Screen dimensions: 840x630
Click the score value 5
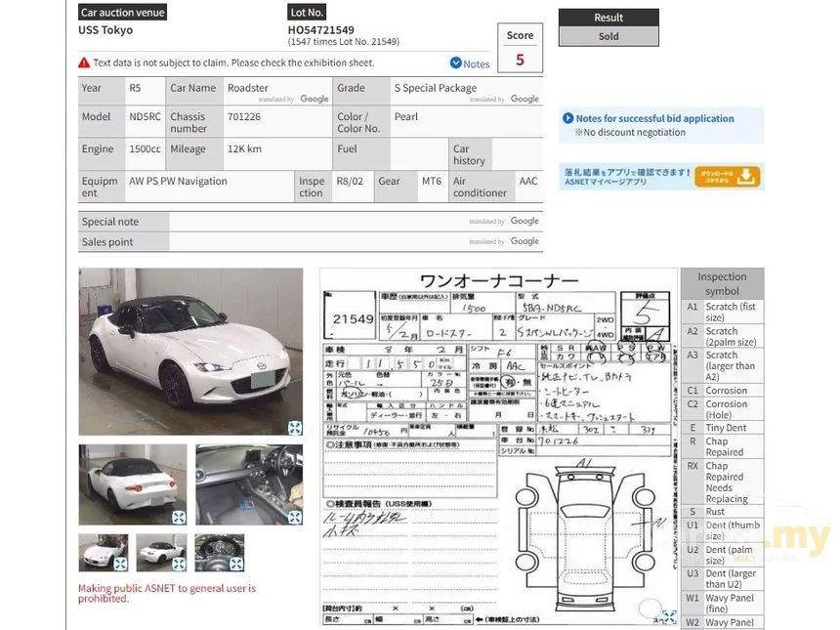[x=520, y=60]
